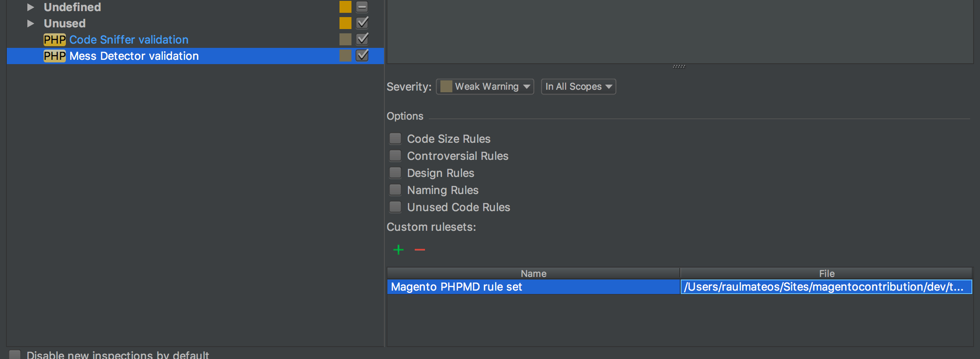Toggle the Undefined group partial checkbox
This screenshot has height=359, width=980.
(362, 7)
